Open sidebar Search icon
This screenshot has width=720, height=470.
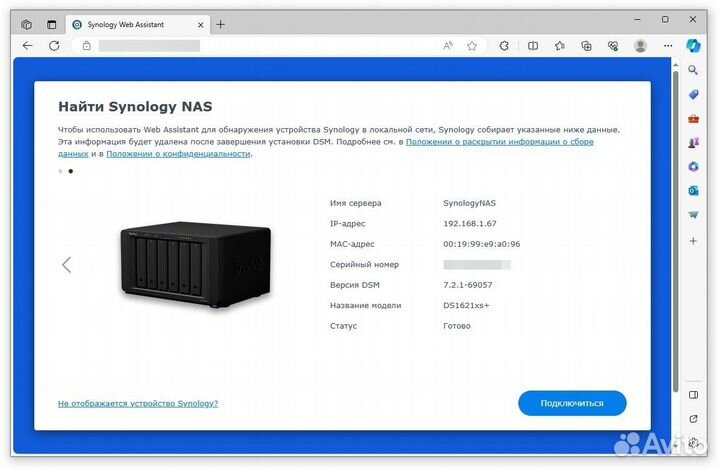coord(693,70)
